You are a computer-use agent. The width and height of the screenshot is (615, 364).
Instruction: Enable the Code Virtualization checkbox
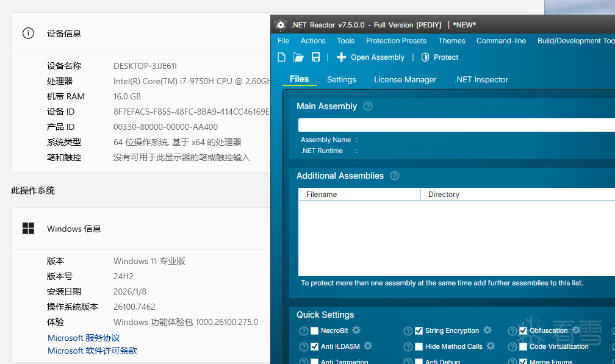coord(523,346)
